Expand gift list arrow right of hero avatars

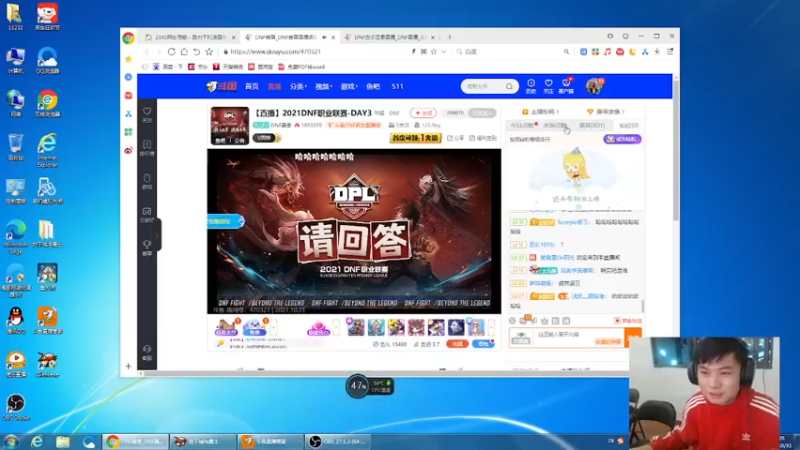click(x=491, y=327)
